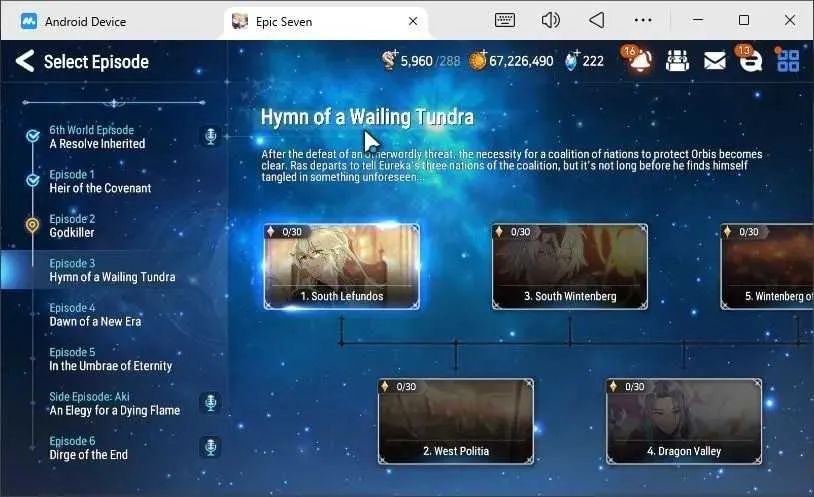Click the 0/30 star count on South Lefundos
The width and height of the screenshot is (814, 497).
(x=292, y=232)
